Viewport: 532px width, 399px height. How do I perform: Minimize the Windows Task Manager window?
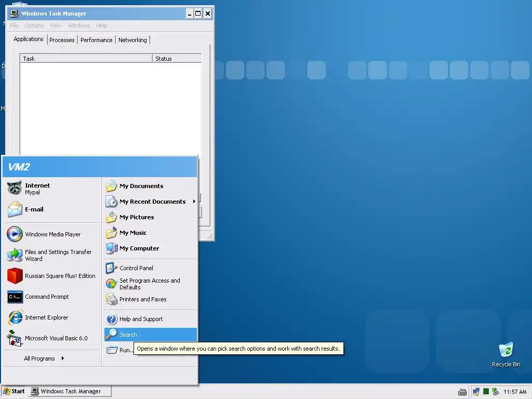pos(190,14)
